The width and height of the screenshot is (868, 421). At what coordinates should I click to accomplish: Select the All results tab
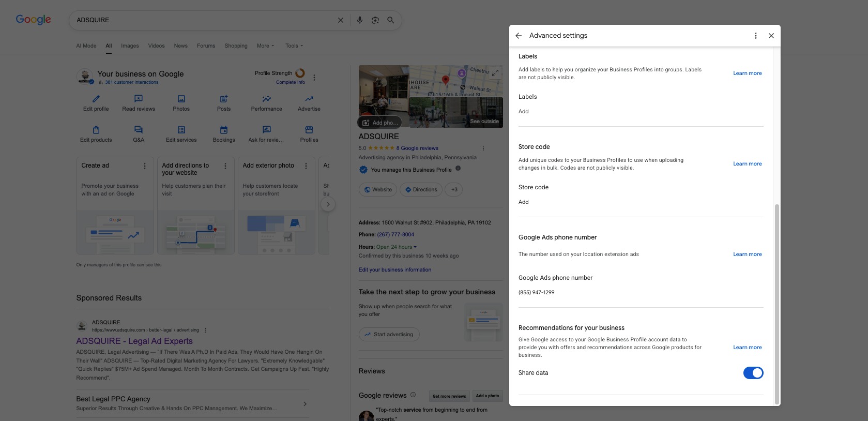109,46
